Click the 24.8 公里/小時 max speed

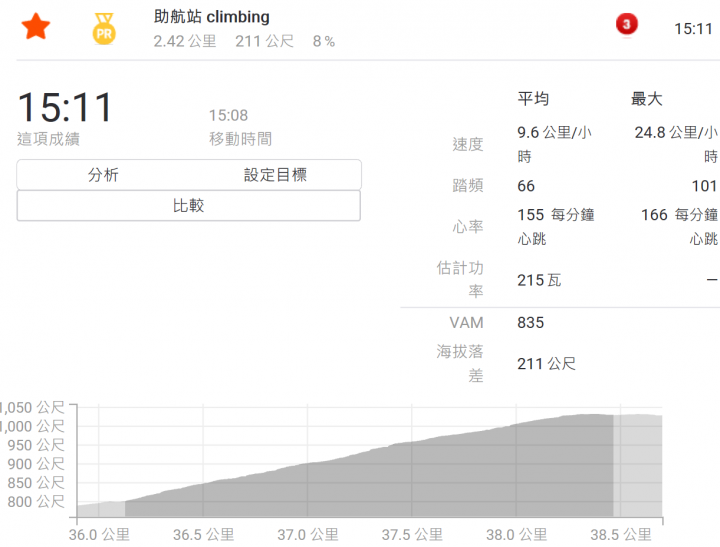pos(676,144)
